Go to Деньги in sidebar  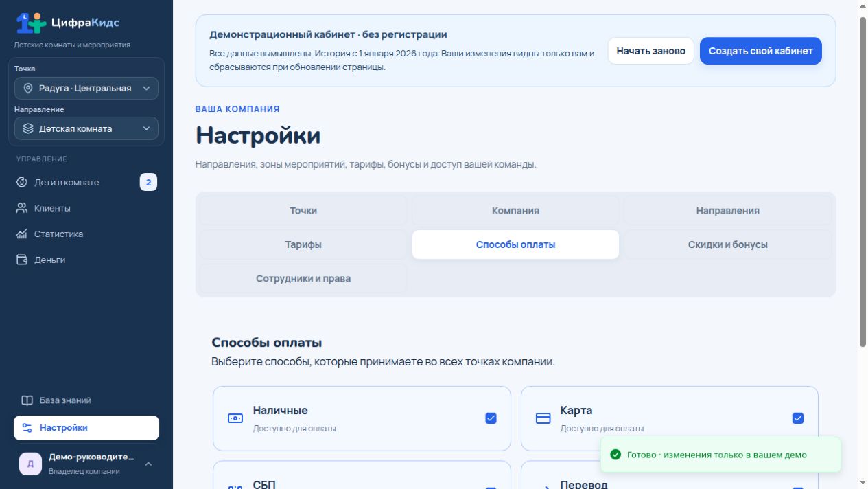86,260
